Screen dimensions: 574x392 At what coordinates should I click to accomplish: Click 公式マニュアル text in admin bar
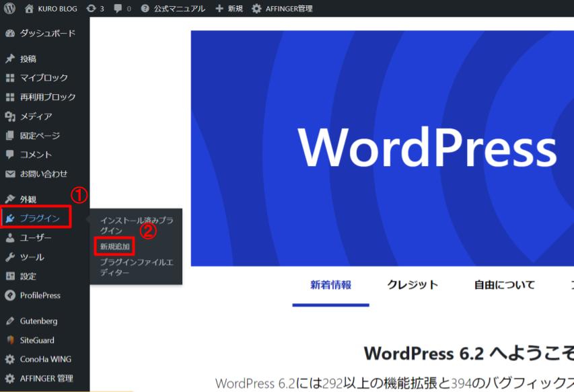point(180,9)
